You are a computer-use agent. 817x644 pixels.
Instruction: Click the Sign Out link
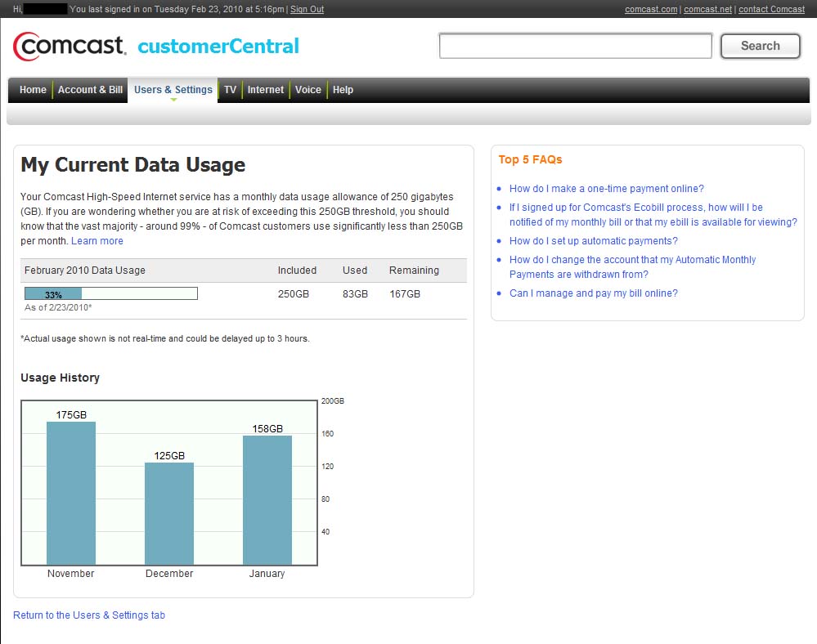click(307, 9)
